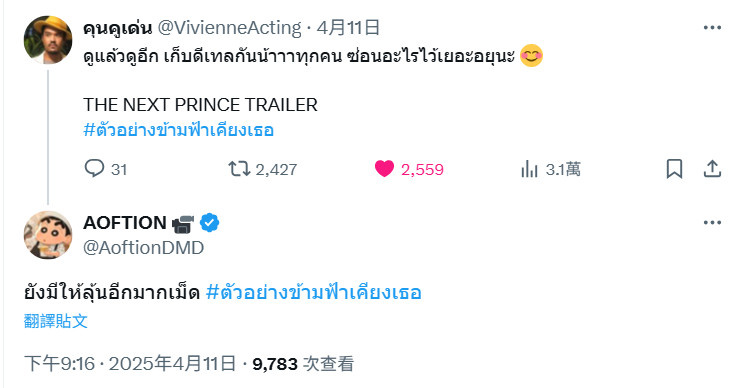Click the hashtag in AOFTION's reply
Image resolution: width=743 pixels, height=388 pixels.
coord(314,292)
